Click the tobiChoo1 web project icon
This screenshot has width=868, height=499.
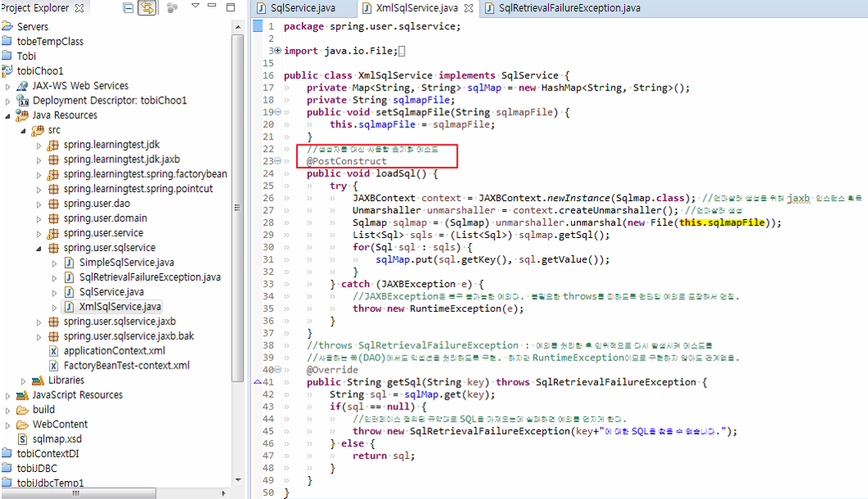coord(7,71)
